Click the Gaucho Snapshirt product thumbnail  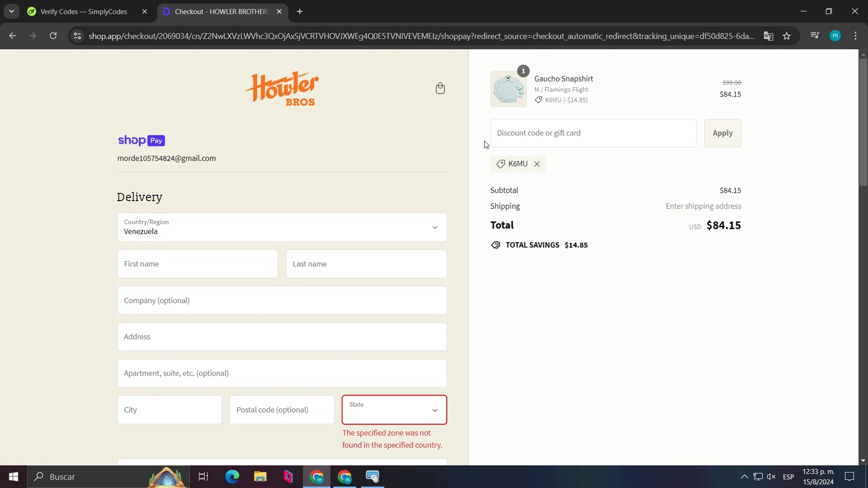click(509, 89)
